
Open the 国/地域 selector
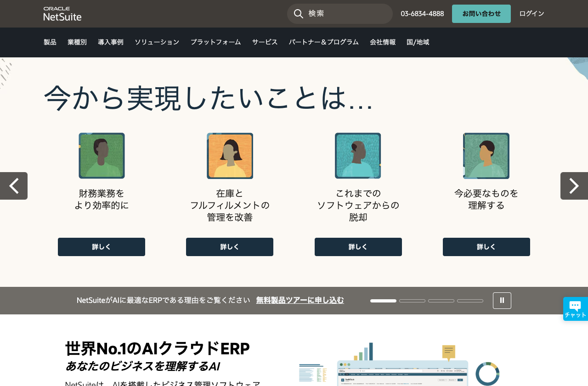point(417,42)
